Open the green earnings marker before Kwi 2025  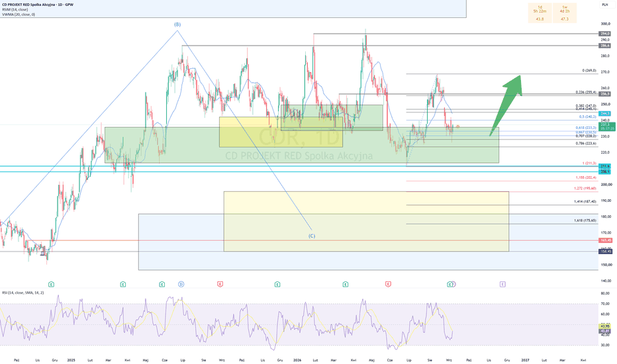(123, 284)
